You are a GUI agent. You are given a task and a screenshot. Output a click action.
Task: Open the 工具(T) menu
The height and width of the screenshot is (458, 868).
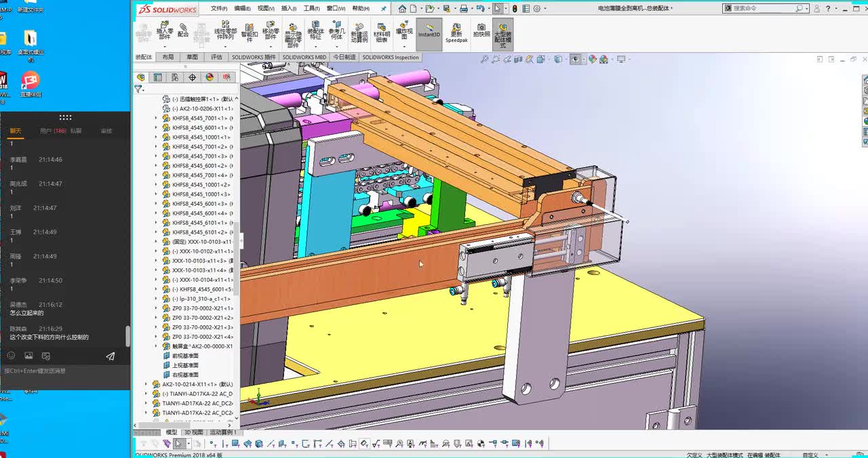point(311,9)
